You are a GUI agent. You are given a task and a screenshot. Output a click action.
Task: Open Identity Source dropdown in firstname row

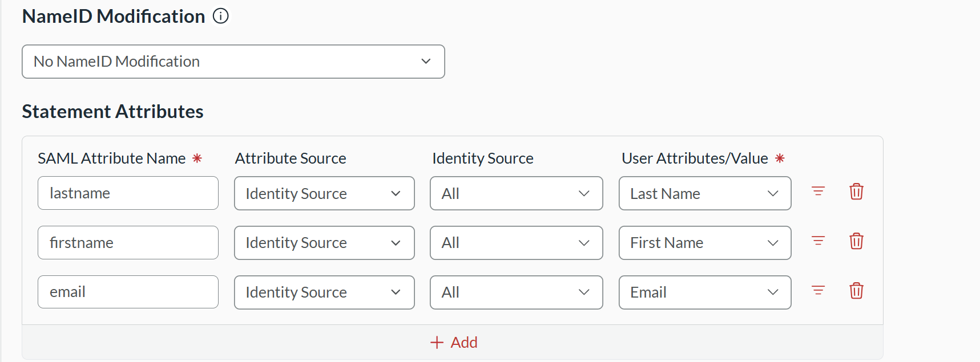516,243
